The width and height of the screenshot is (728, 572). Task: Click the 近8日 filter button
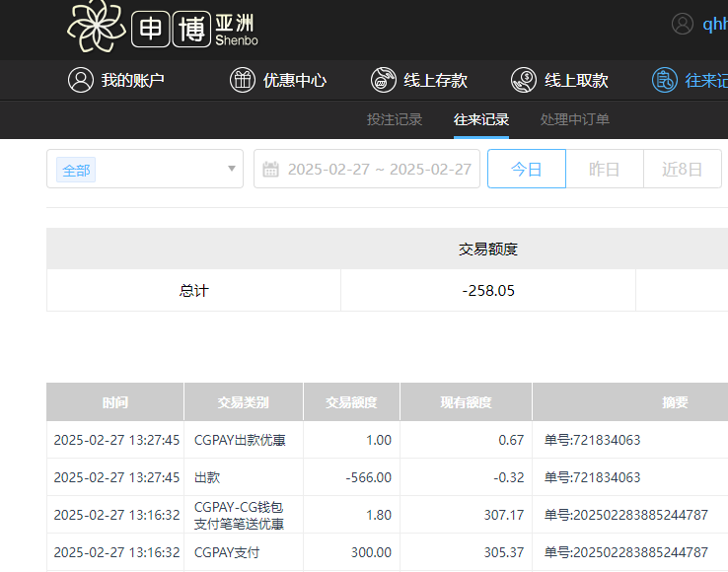(x=683, y=169)
